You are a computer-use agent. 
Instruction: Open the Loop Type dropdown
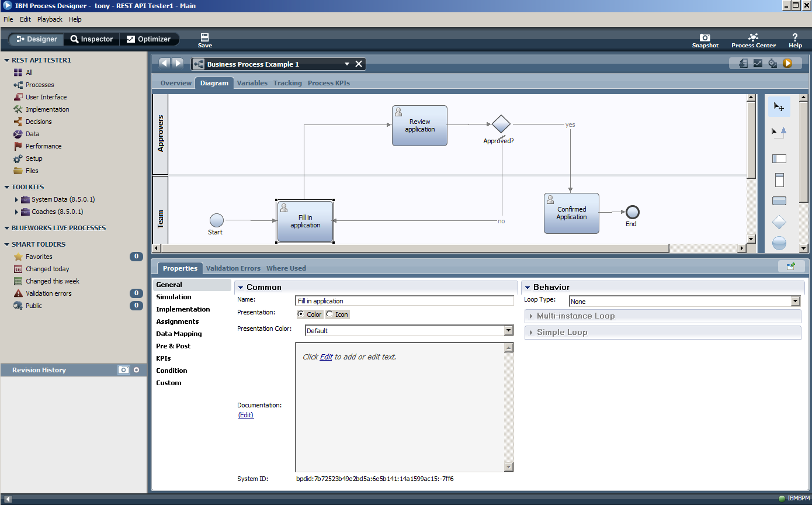pos(795,302)
